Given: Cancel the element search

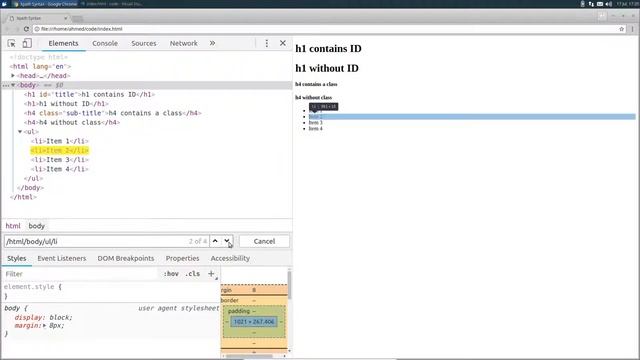Looking at the screenshot, I should pos(264,241).
